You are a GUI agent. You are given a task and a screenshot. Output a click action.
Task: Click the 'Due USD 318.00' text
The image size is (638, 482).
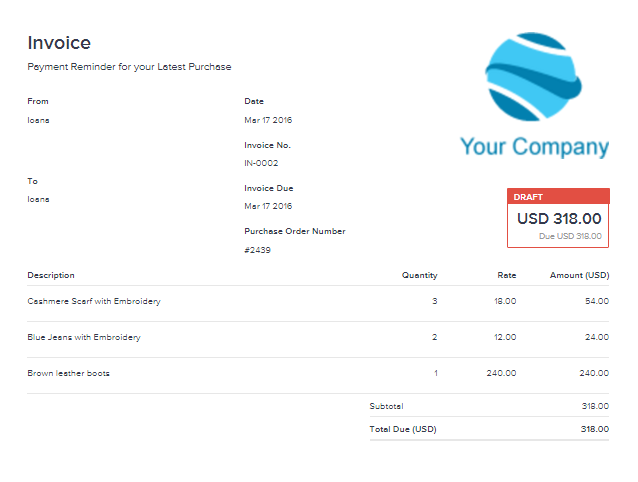point(570,236)
